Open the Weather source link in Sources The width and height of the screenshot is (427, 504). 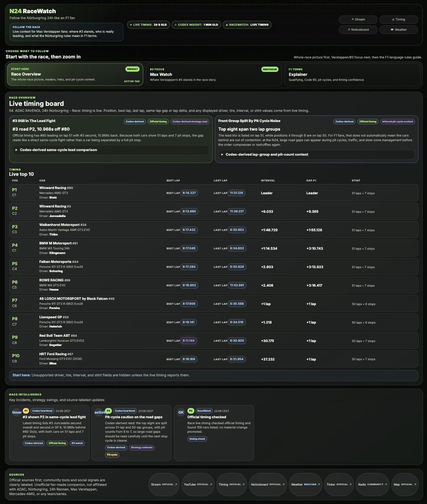[306, 484]
